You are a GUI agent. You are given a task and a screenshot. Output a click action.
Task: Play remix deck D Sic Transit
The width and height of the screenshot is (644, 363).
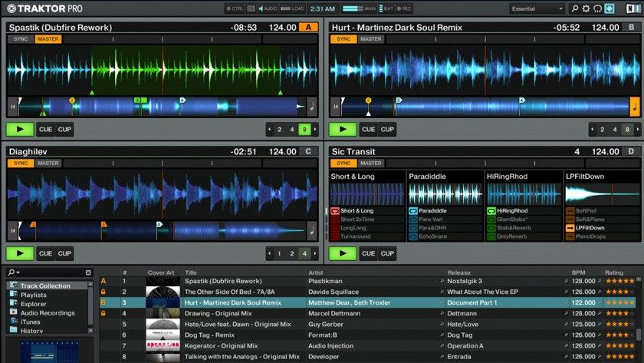[x=343, y=253]
